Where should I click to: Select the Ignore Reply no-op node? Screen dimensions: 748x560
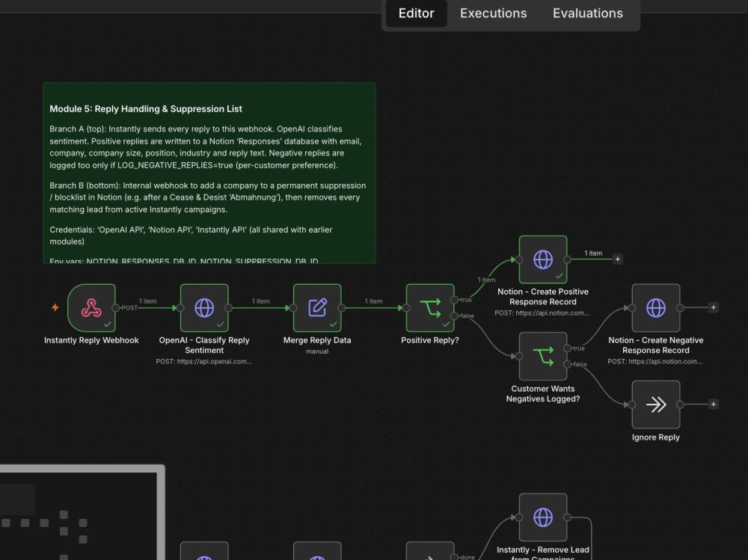click(x=656, y=404)
